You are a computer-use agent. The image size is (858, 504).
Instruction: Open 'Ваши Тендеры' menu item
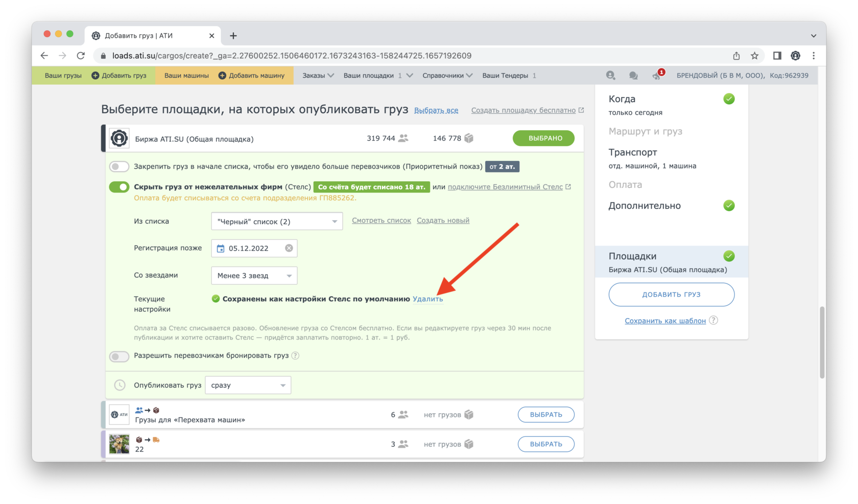pyautogui.click(x=509, y=76)
